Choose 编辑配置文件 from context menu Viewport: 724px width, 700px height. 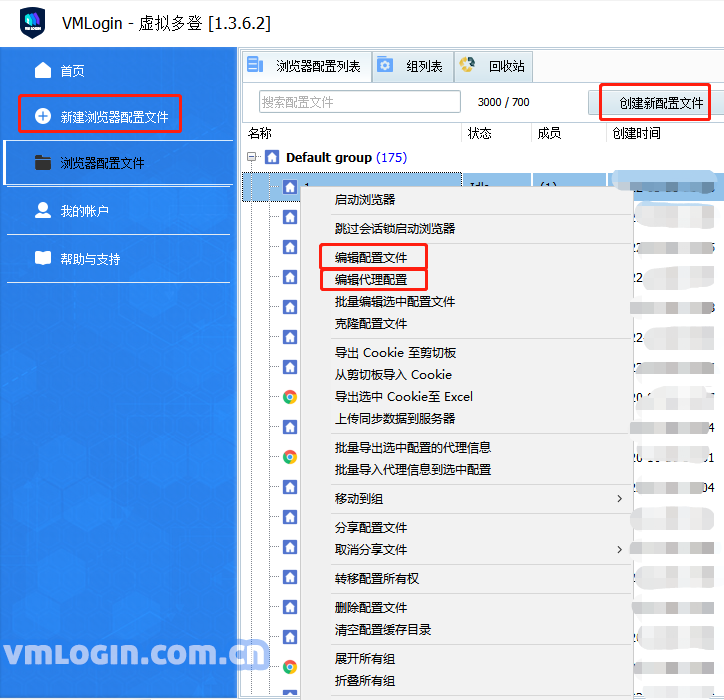pos(371,258)
